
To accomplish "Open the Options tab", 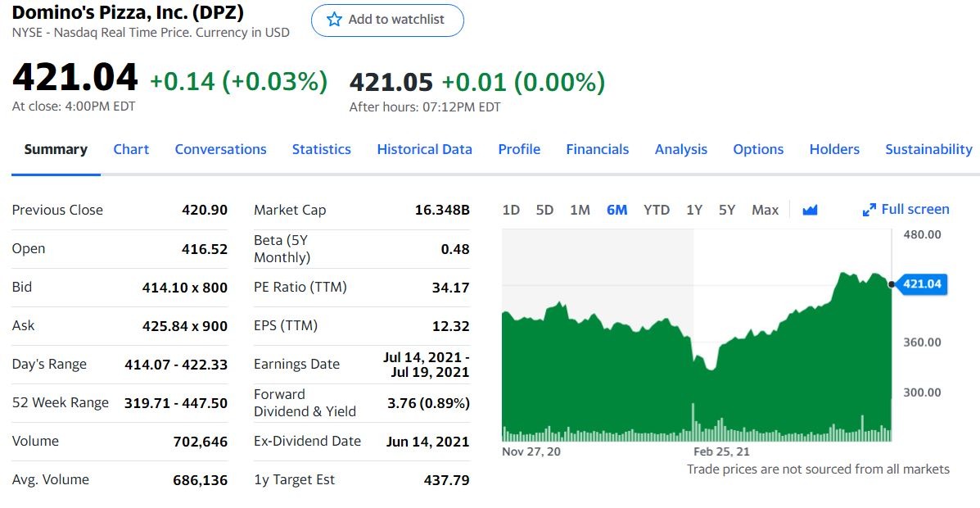I will [x=758, y=149].
